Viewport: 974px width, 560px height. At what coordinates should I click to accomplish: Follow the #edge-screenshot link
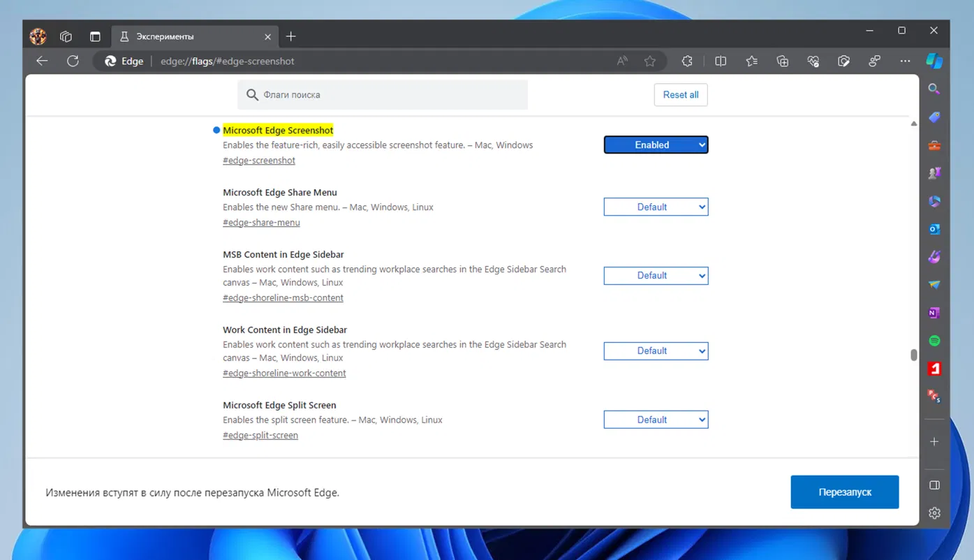(x=259, y=161)
